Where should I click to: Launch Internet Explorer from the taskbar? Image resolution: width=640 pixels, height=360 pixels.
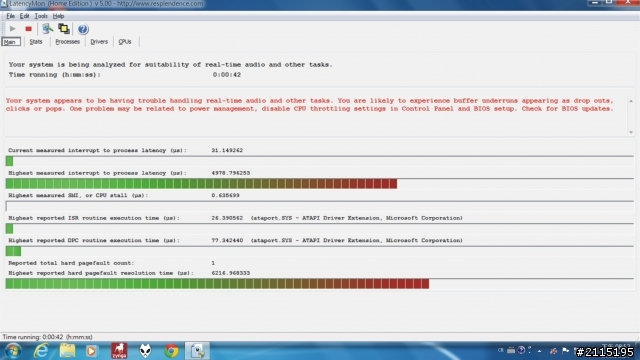[x=41, y=351]
